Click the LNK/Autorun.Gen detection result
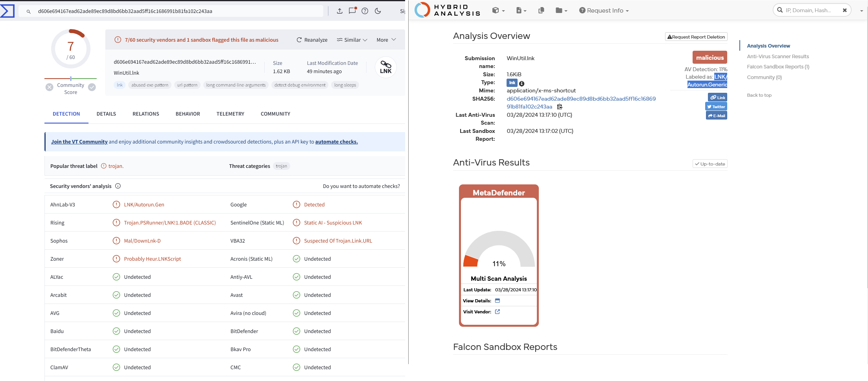Image resolution: width=868 pixels, height=381 pixels. point(144,205)
